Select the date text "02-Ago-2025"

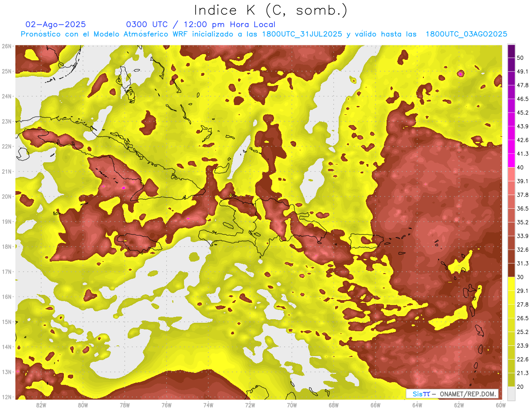point(56,24)
